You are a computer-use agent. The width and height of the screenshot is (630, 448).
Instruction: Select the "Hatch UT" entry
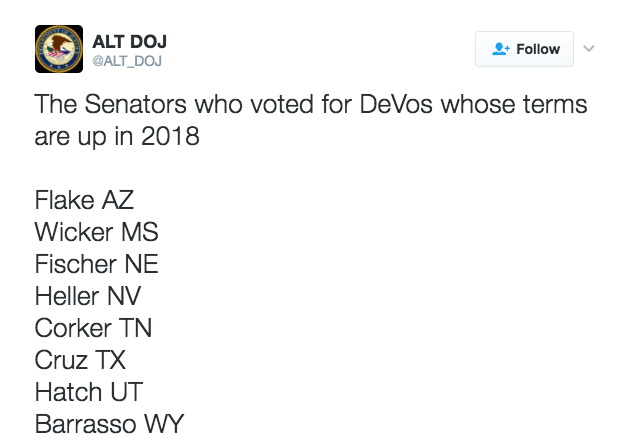(x=86, y=392)
